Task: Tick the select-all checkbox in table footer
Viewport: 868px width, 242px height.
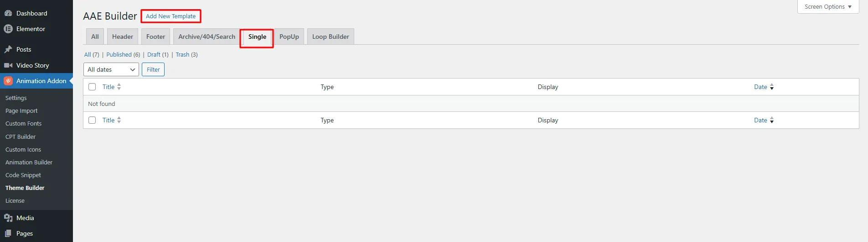Action: pyautogui.click(x=92, y=120)
